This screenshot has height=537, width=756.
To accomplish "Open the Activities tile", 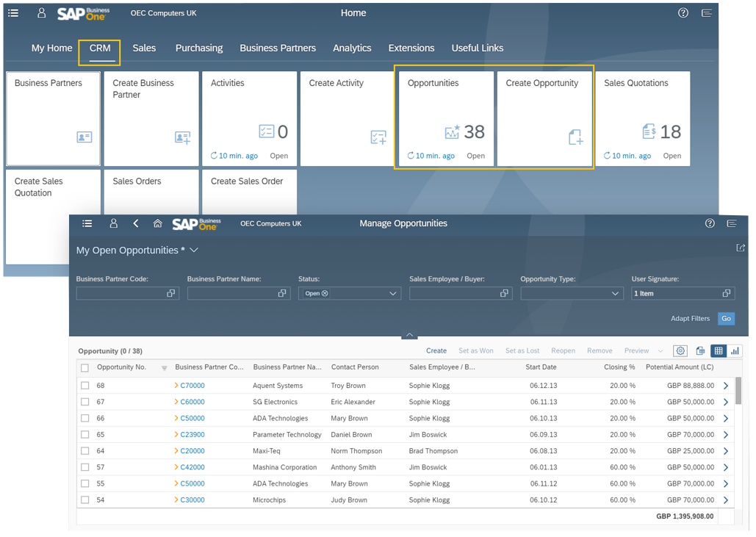I will tap(249, 118).
